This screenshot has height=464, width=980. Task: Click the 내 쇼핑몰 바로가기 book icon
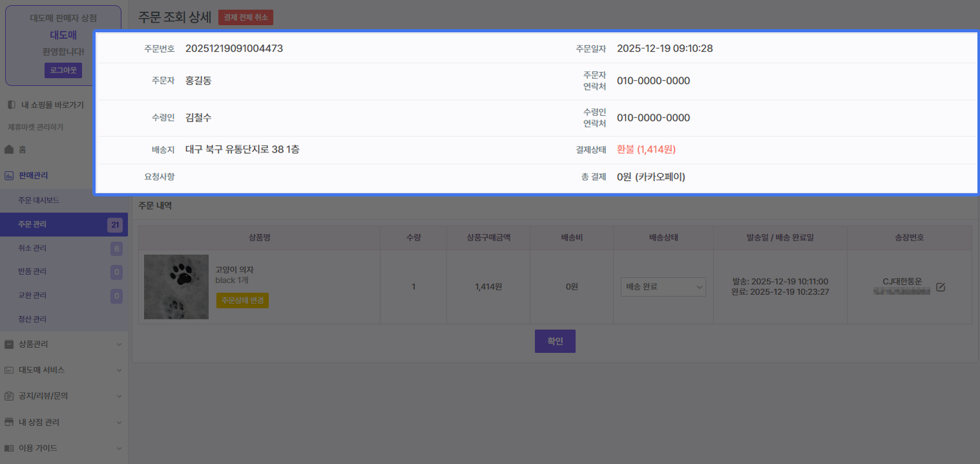(11, 105)
